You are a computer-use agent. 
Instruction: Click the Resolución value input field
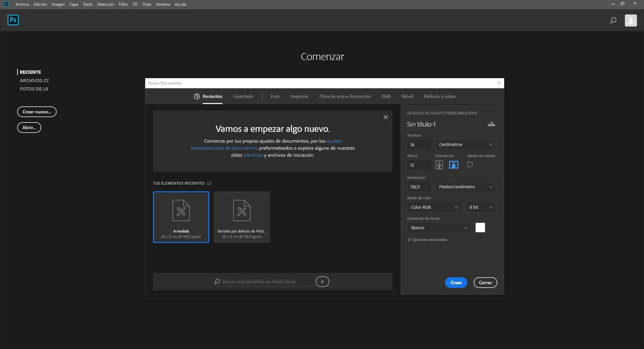tap(419, 187)
